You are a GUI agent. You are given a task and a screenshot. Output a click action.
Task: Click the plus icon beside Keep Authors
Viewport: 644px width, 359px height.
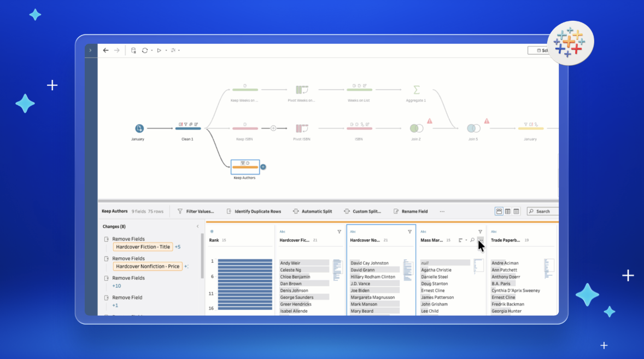tap(263, 167)
